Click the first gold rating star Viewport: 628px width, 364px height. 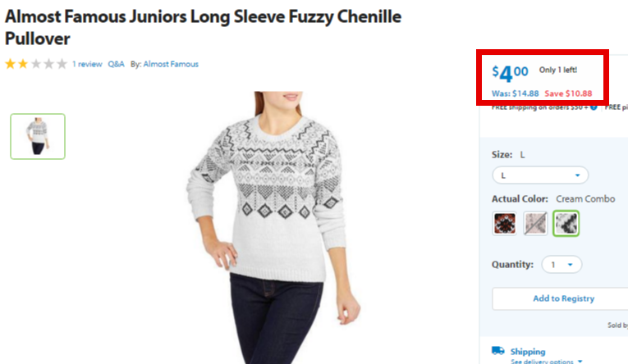11,64
